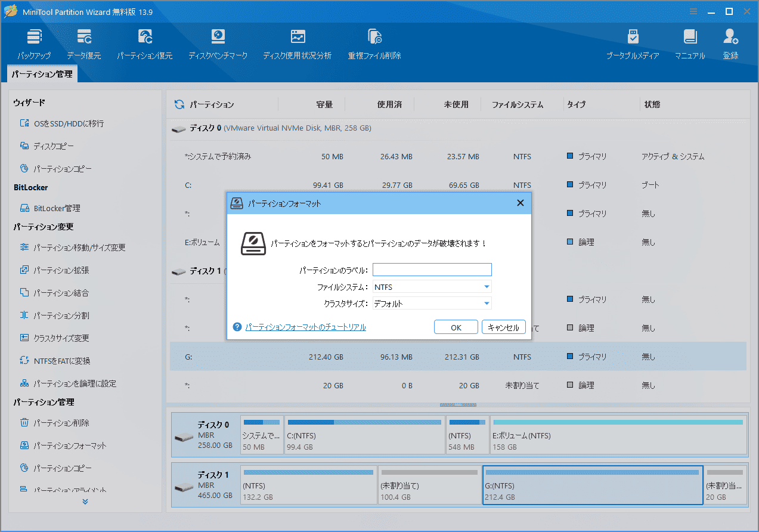
Task: Select C:(NTFS) block in disk map
Action: [364, 435]
